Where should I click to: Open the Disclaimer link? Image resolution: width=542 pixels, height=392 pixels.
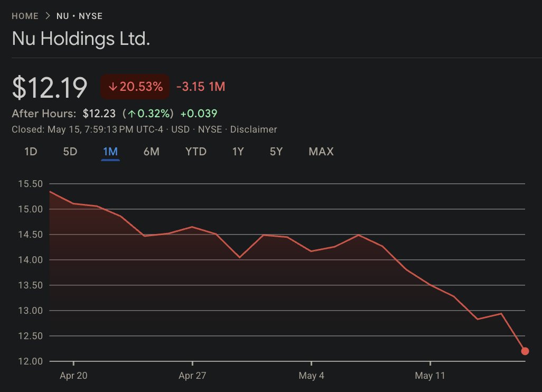click(254, 129)
